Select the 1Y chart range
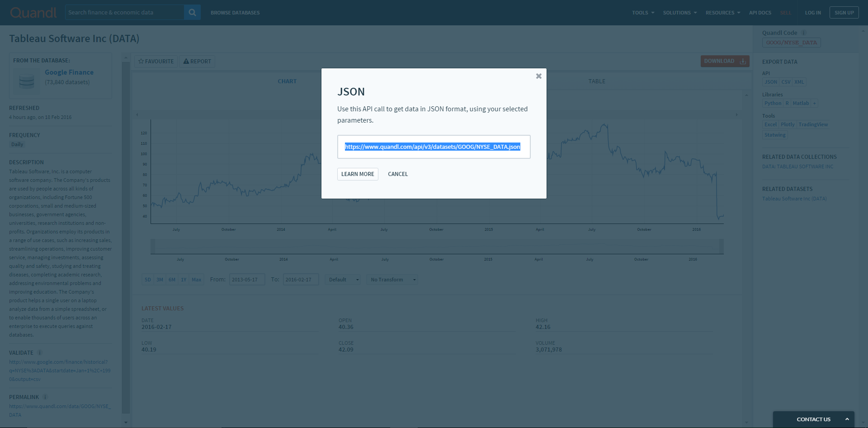868x428 pixels. [184, 280]
